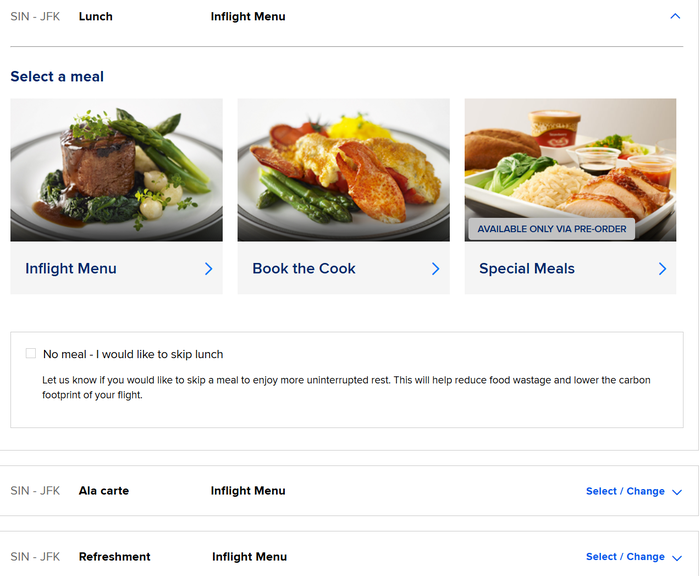Click the Lunch row heading

pos(96,17)
